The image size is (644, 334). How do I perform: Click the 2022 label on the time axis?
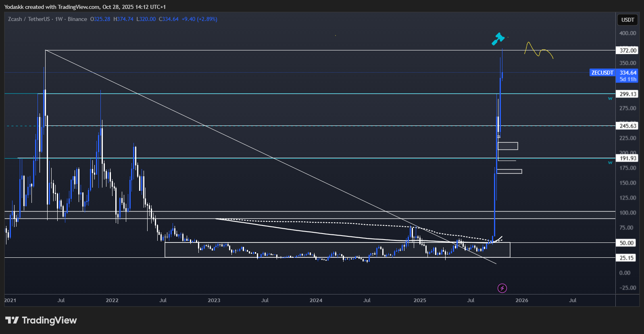pos(112,300)
